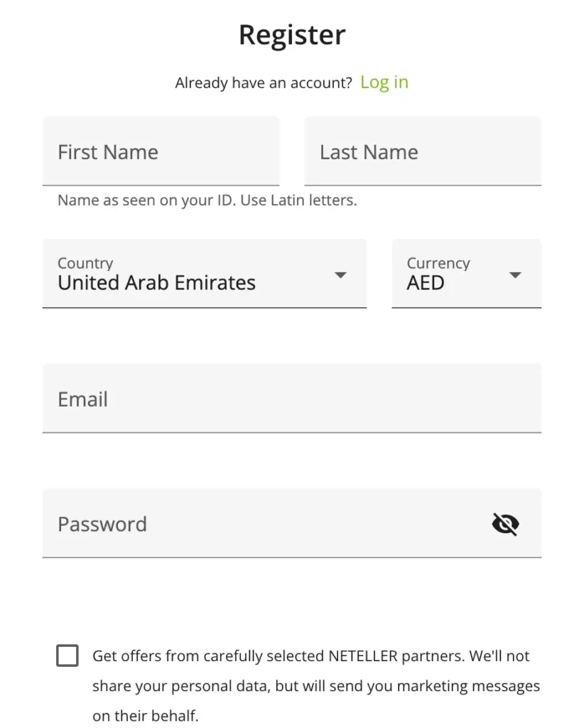Open the Log in link

coord(384,82)
